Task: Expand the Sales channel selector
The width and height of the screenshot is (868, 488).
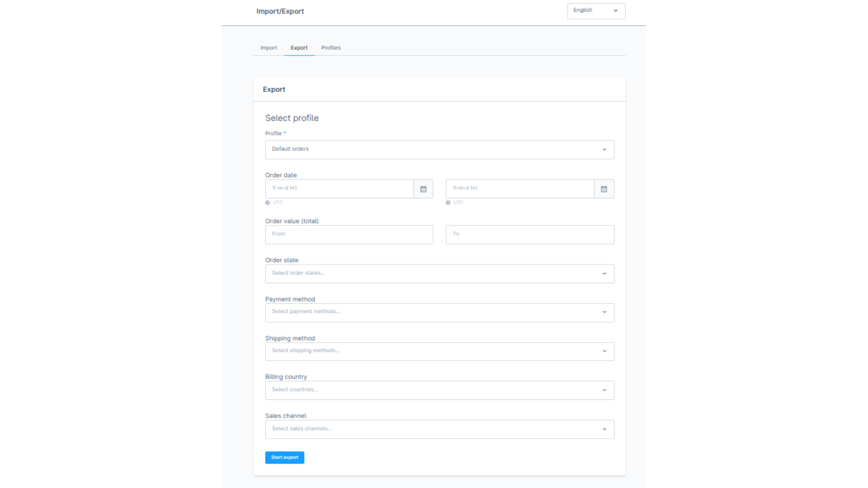Action: [x=439, y=429]
